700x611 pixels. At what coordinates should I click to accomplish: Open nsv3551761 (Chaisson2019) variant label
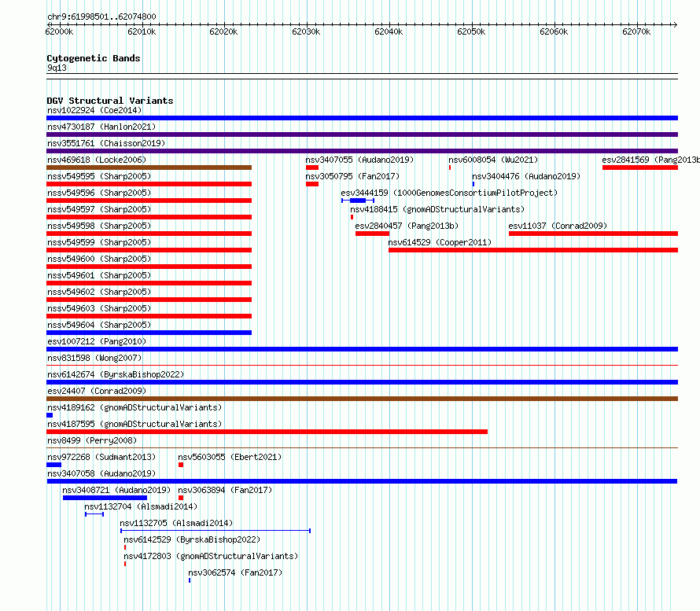[106, 143]
